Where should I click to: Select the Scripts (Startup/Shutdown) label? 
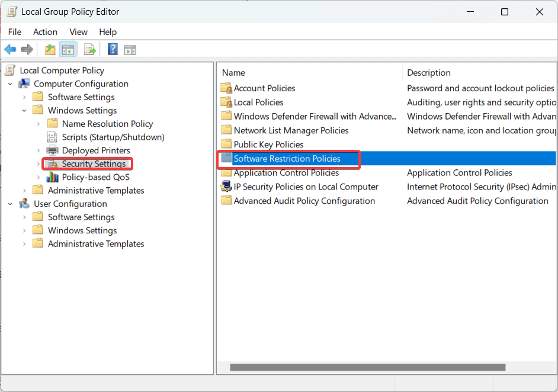(113, 137)
